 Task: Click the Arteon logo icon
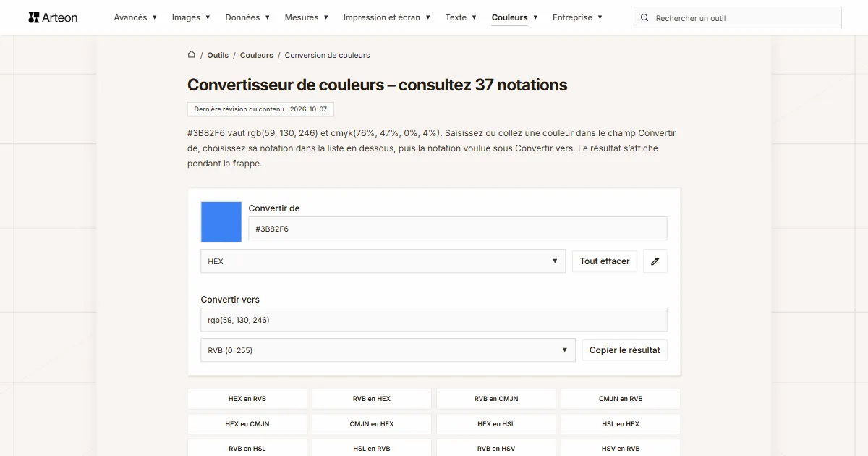click(x=34, y=17)
